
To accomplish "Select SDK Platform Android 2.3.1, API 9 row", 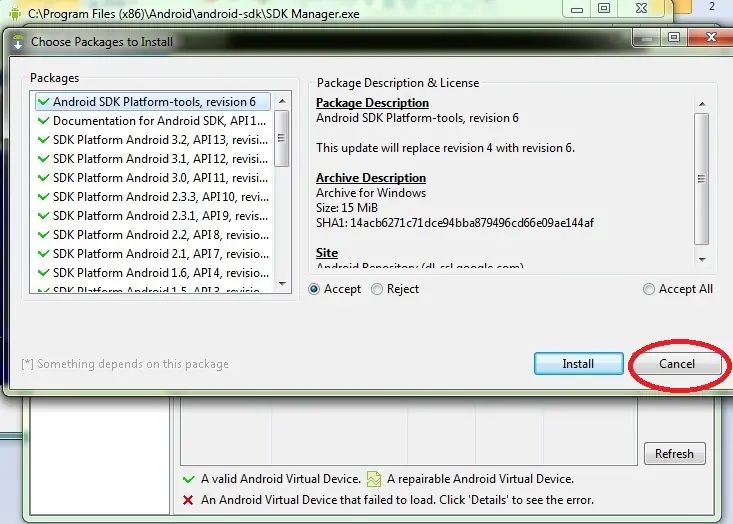I will [153, 216].
